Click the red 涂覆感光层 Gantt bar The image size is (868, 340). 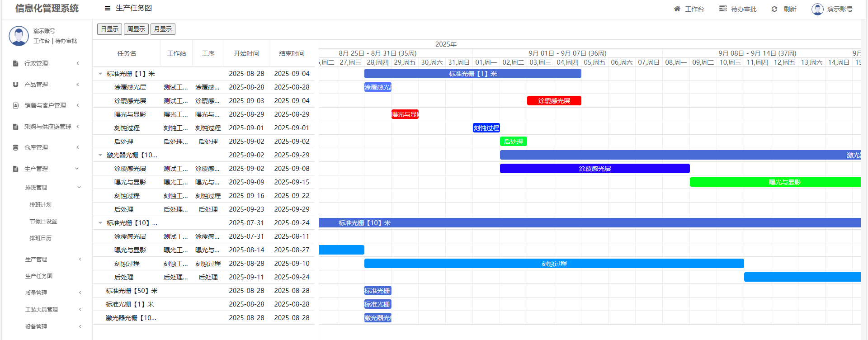click(x=554, y=101)
